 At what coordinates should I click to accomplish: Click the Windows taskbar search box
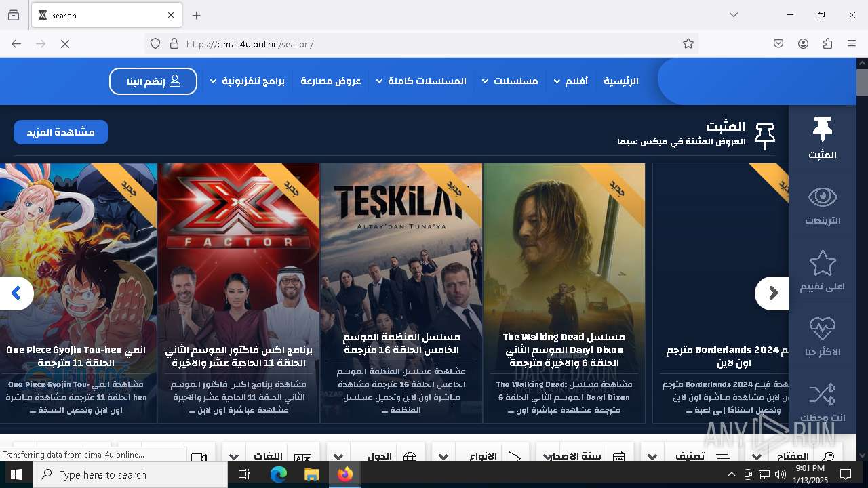tap(130, 474)
